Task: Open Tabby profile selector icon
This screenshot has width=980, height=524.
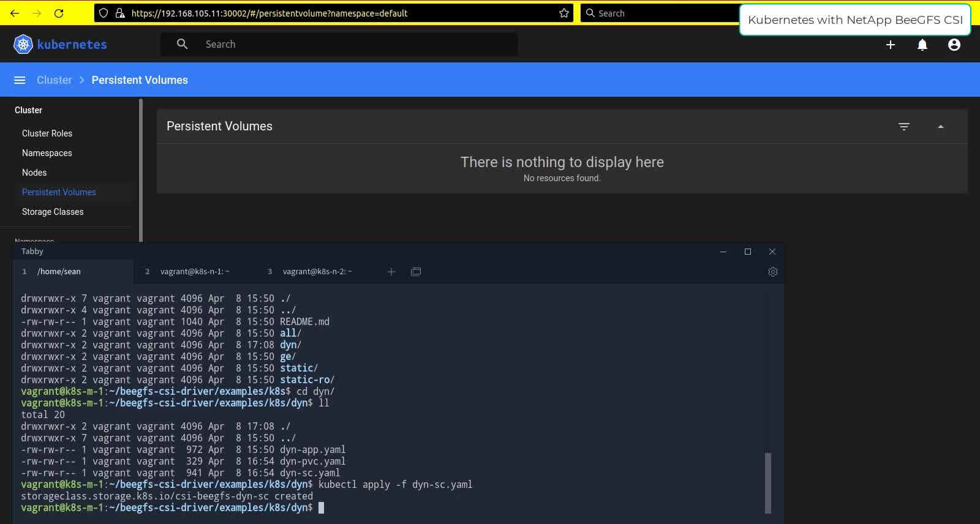Action: (x=416, y=271)
